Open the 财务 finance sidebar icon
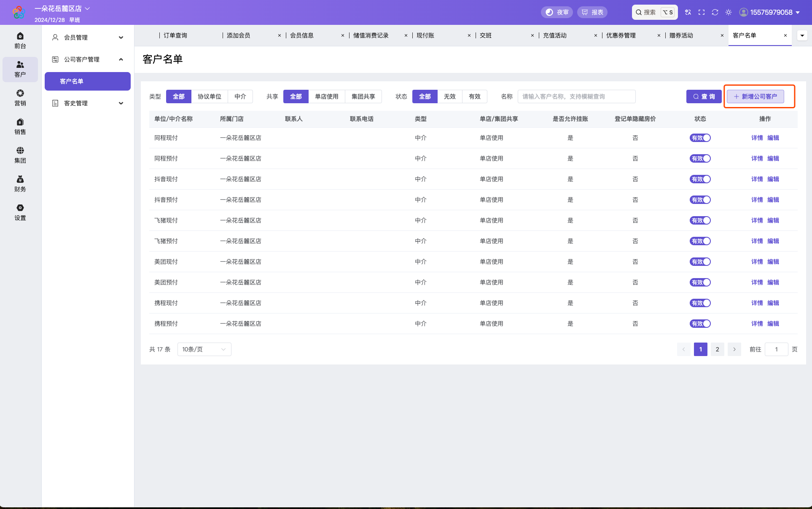812x509 pixels. pos(20,184)
